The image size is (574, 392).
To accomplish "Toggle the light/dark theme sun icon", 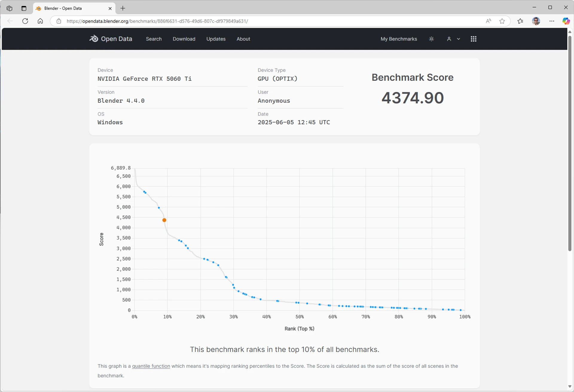I will [x=431, y=39].
